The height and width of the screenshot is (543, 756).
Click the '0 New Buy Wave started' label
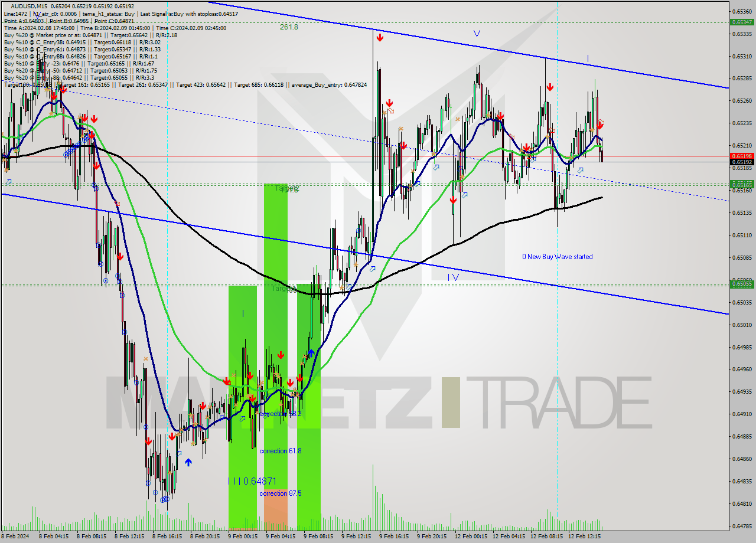click(x=557, y=257)
